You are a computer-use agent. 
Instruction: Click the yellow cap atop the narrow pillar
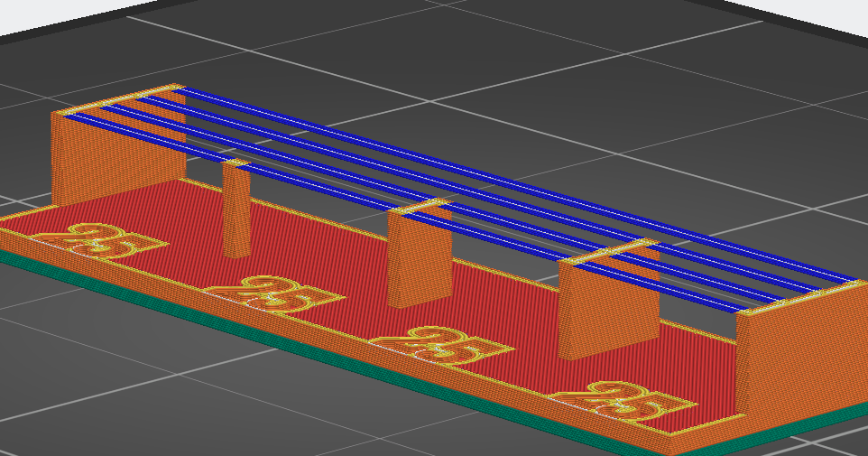pos(235,163)
